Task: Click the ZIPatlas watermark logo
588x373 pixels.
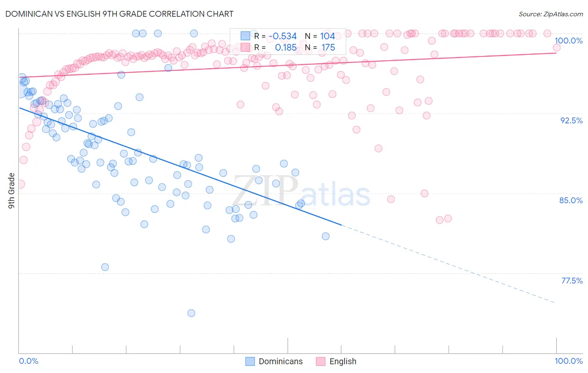Action: click(302, 192)
